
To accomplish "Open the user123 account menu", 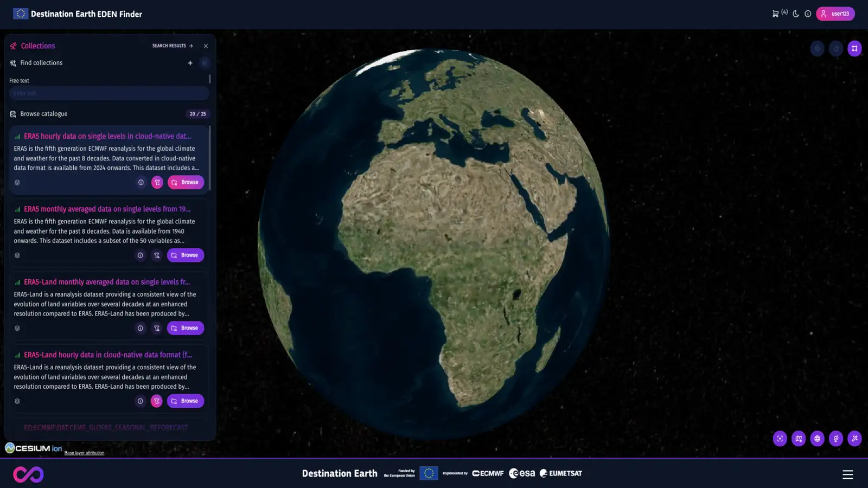I will coord(835,14).
